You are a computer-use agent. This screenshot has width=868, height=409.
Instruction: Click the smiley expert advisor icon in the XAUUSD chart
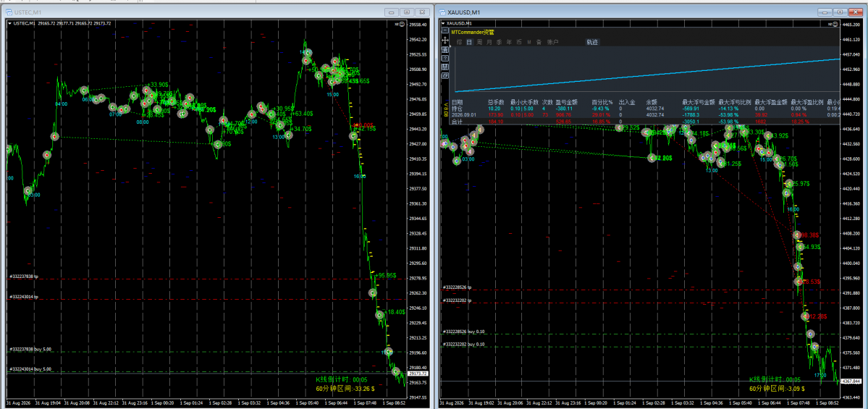click(834, 23)
